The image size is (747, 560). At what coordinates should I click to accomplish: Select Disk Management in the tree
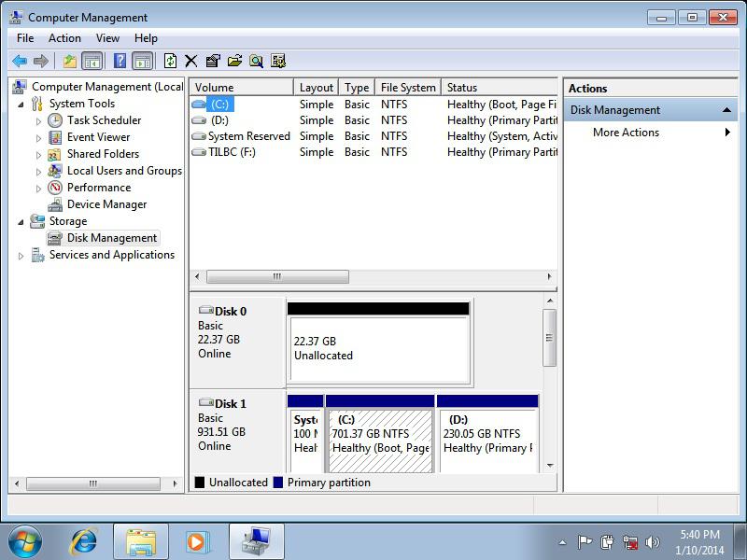point(111,238)
